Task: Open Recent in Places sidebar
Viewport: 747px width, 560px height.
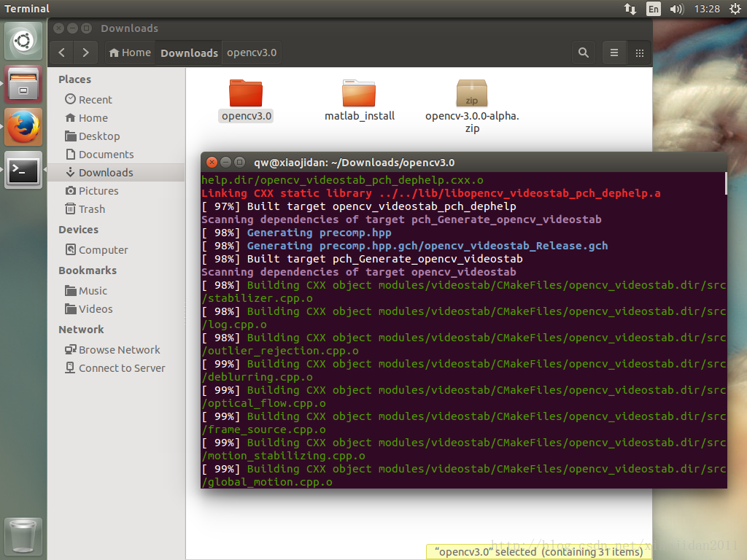Action: [x=95, y=100]
